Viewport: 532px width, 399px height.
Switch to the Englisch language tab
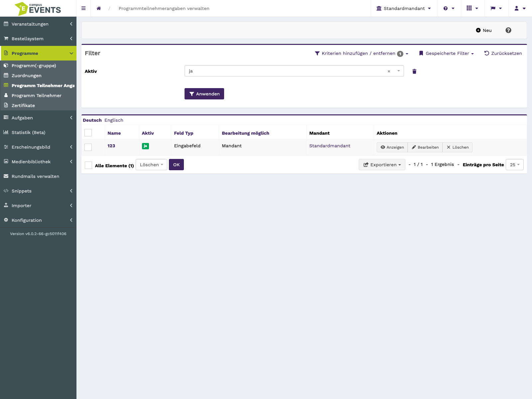114,120
